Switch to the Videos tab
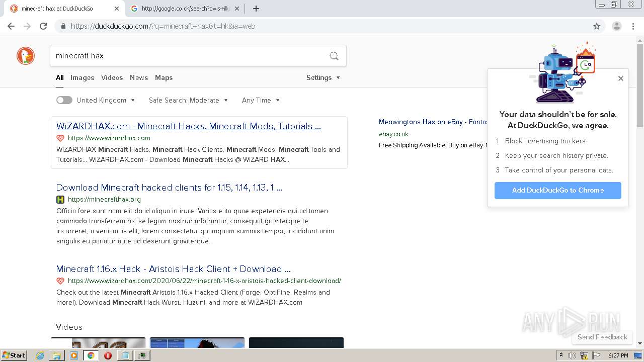Image resolution: width=644 pixels, height=362 pixels. 112,77
